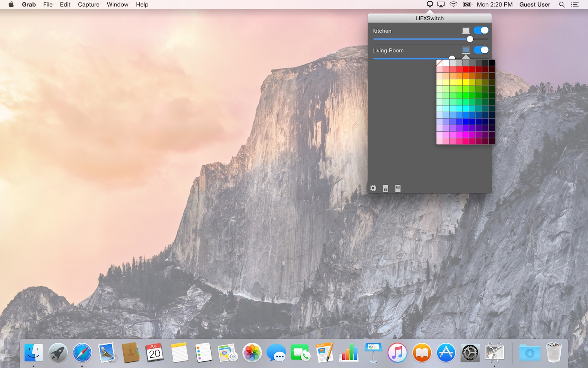This screenshot has width=588, height=368.
Task: Click the Kitchen brightness slider track
Action: (x=431, y=39)
